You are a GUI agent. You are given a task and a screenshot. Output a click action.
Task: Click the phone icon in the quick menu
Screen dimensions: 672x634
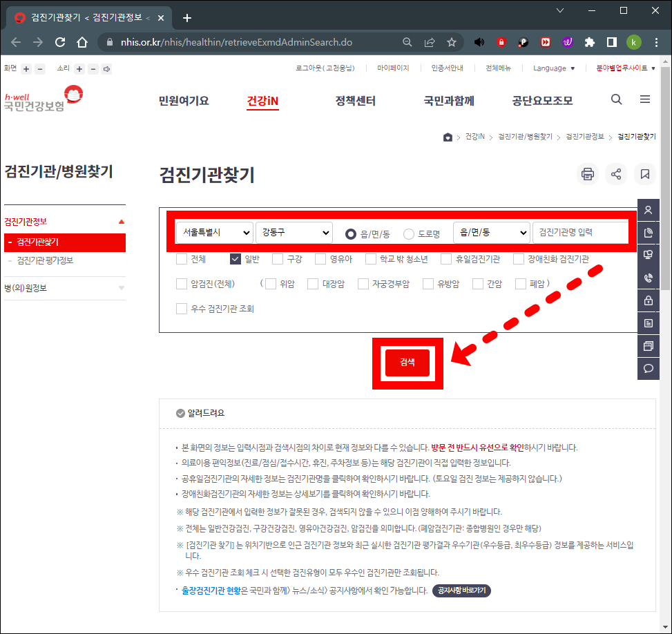(x=648, y=278)
